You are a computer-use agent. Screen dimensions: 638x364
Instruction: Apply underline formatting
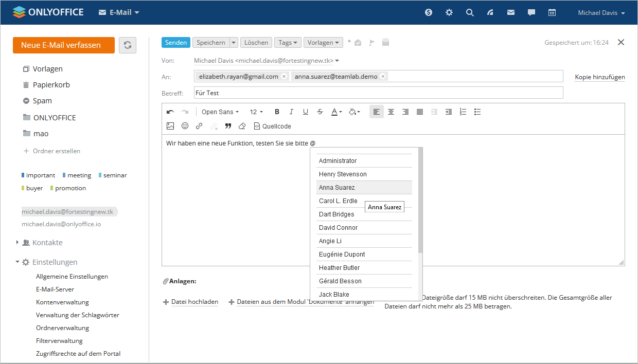(306, 112)
